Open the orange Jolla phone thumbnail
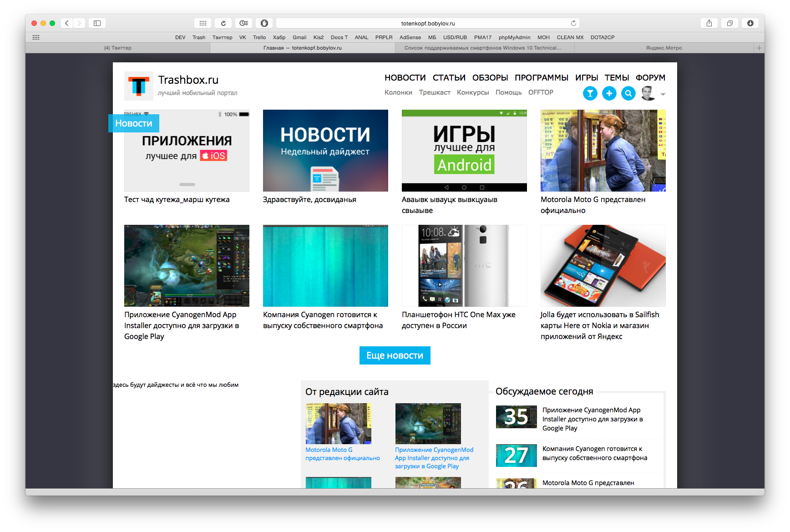790x532 pixels. tap(603, 266)
